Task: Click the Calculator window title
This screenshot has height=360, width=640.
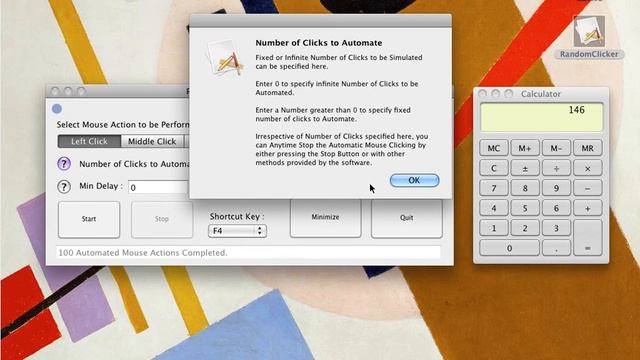Action: [541, 94]
